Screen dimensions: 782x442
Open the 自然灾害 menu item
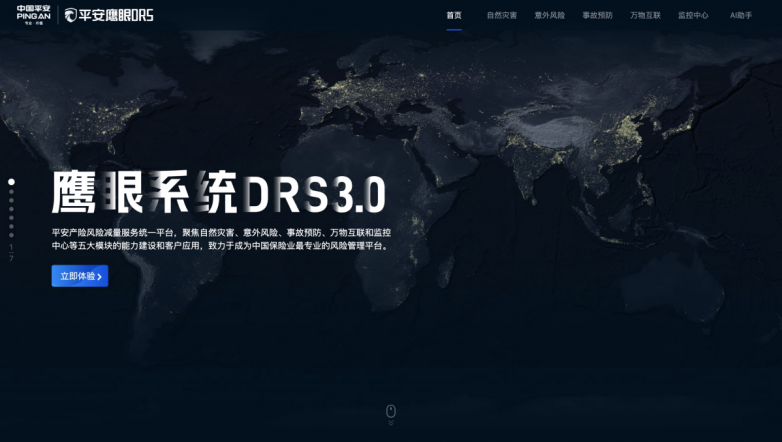502,16
